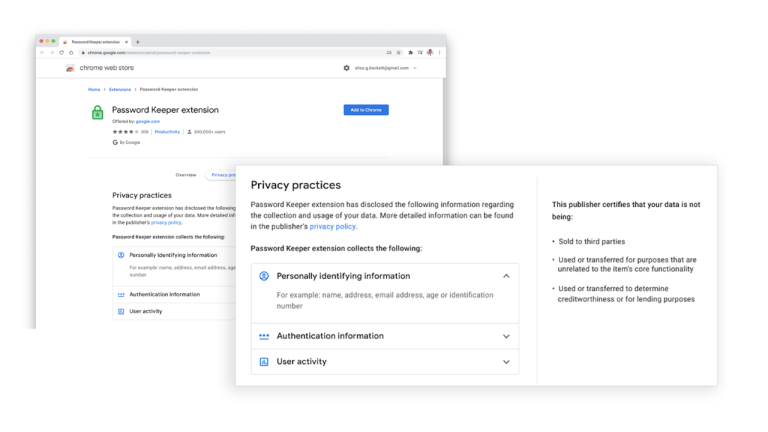This screenshot has height=432, width=768.
Task: Click the Chrome Web Store rainbow logo
Action: click(x=70, y=68)
